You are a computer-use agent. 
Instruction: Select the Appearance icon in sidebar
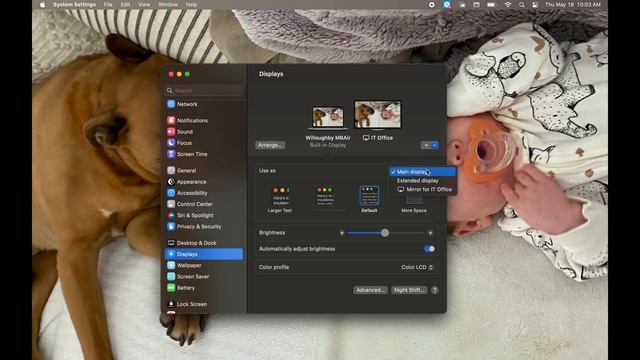point(171,182)
